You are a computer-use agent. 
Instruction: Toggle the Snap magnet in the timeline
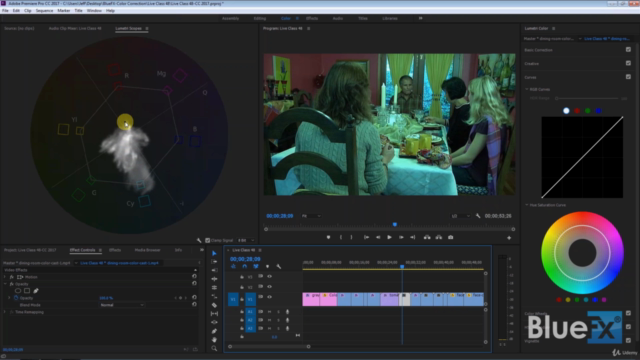pyautogui.click(x=244, y=267)
